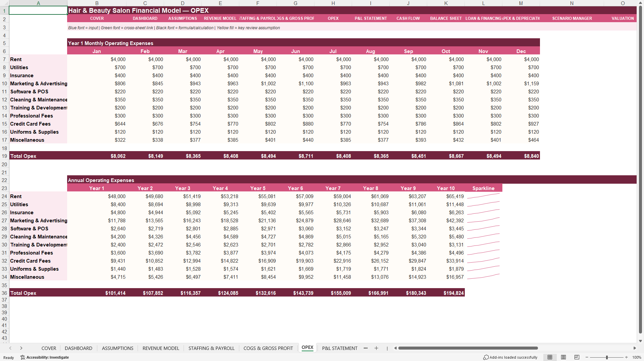
Task: Select Jun month column heading
Action: [x=295, y=51]
